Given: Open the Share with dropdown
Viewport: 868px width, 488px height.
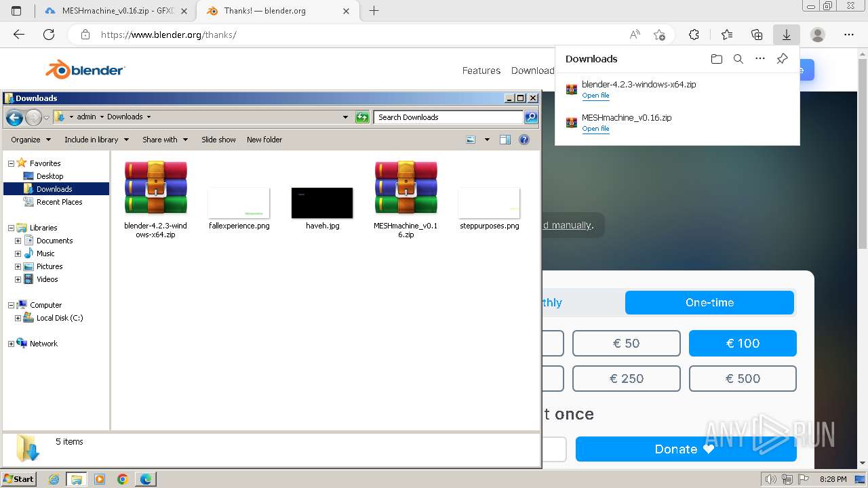Looking at the screenshot, I should 165,140.
